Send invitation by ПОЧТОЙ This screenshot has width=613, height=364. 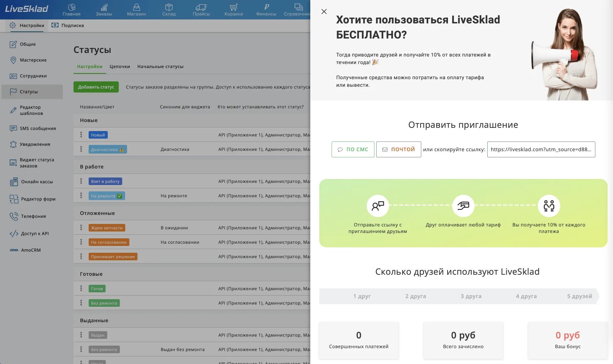[x=399, y=149]
